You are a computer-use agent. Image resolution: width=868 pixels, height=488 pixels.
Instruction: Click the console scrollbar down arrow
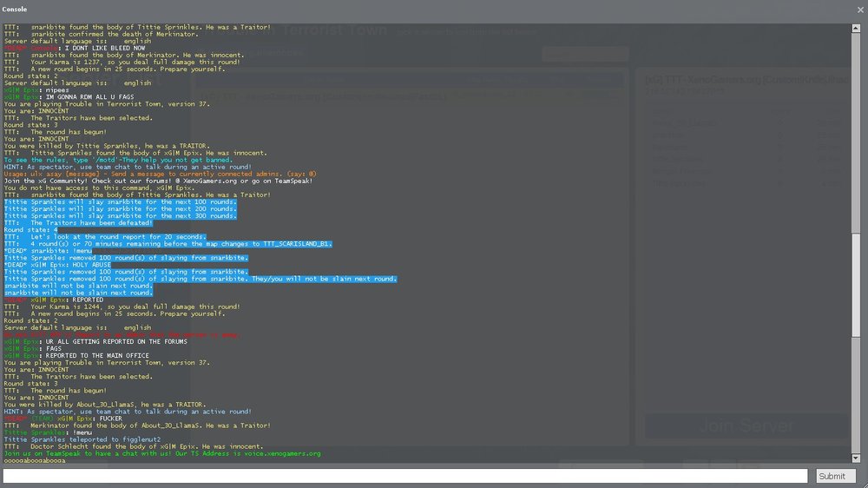[856, 458]
